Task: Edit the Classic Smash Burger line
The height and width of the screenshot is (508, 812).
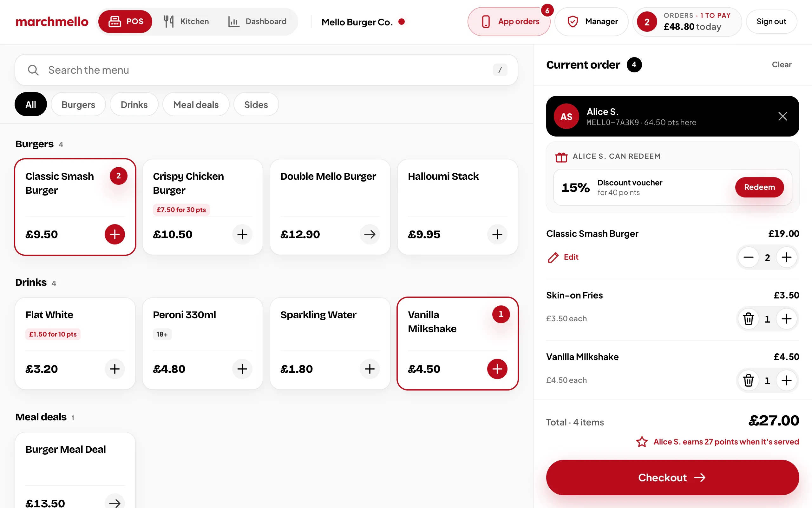Action: click(563, 257)
